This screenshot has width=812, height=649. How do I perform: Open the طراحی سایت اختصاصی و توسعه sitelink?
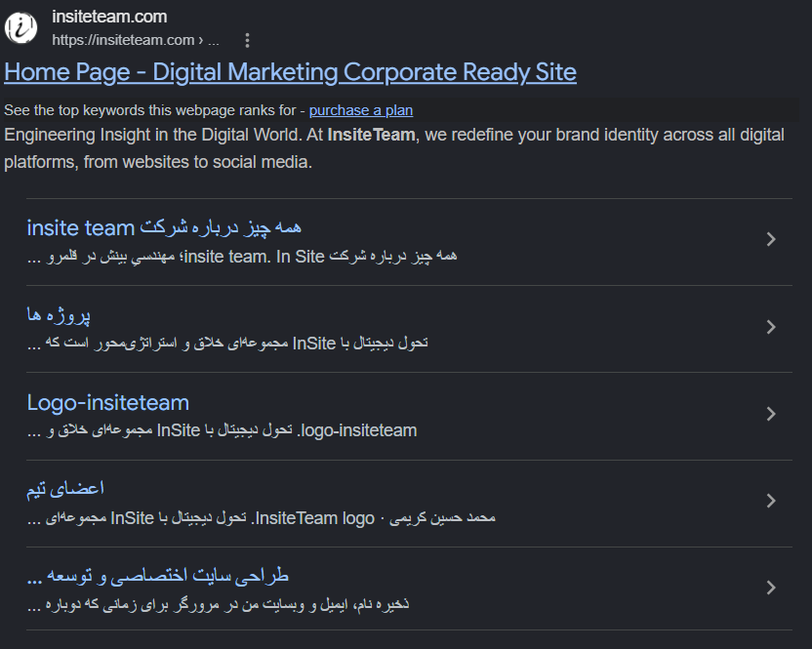tap(157, 576)
